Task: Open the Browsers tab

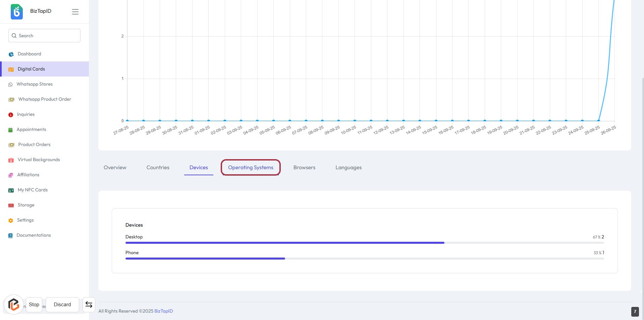Action: [304, 168]
